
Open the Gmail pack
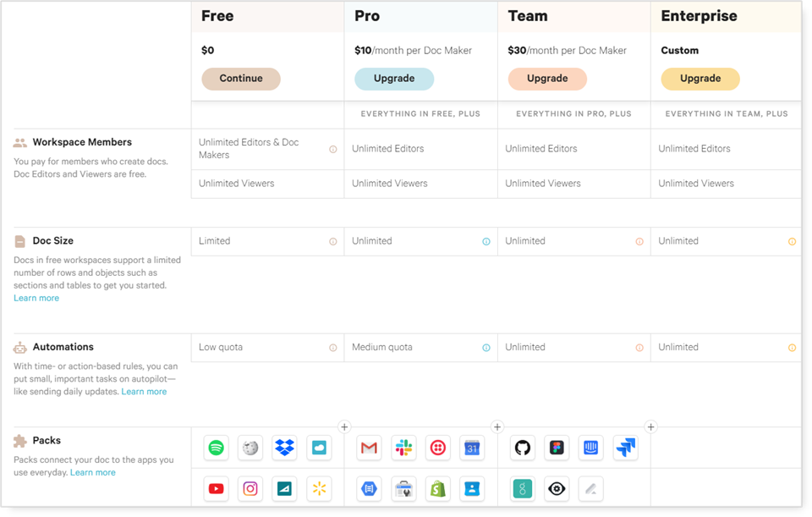tap(369, 448)
